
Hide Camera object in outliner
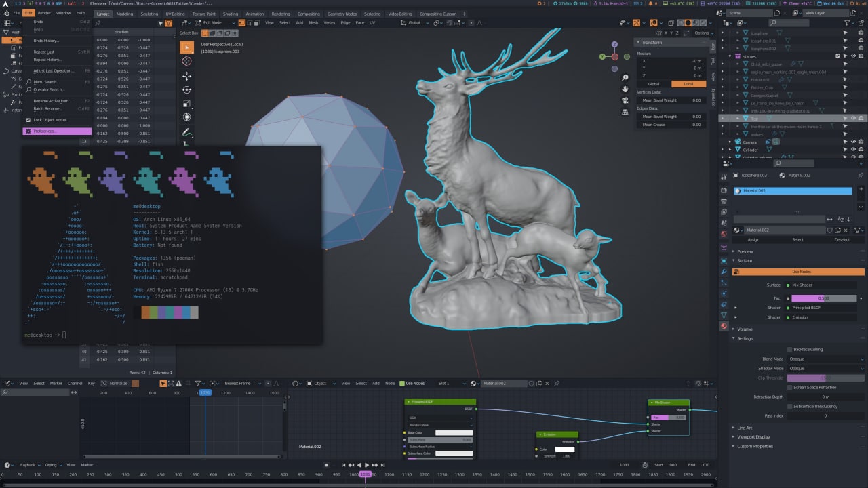click(x=853, y=142)
